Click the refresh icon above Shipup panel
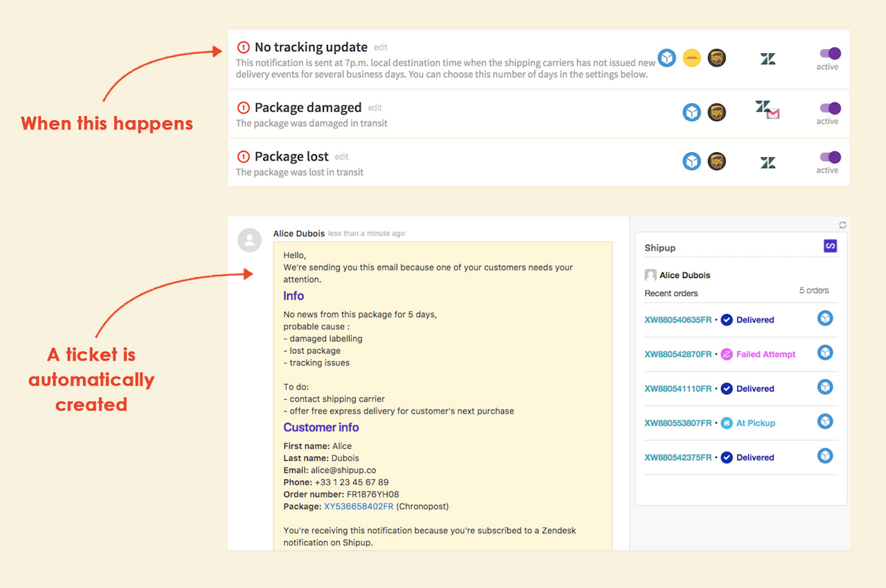 point(842,225)
